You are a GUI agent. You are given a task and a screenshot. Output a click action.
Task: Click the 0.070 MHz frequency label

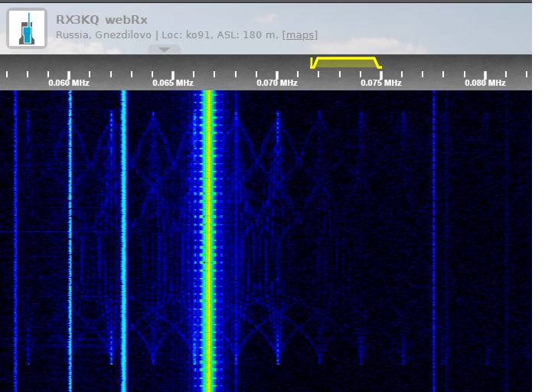[277, 83]
